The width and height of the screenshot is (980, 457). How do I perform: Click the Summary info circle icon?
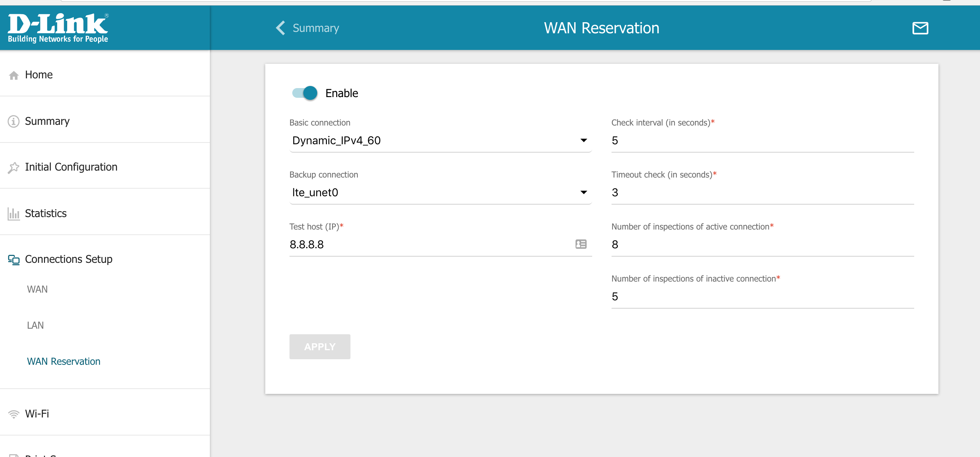(x=14, y=121)
